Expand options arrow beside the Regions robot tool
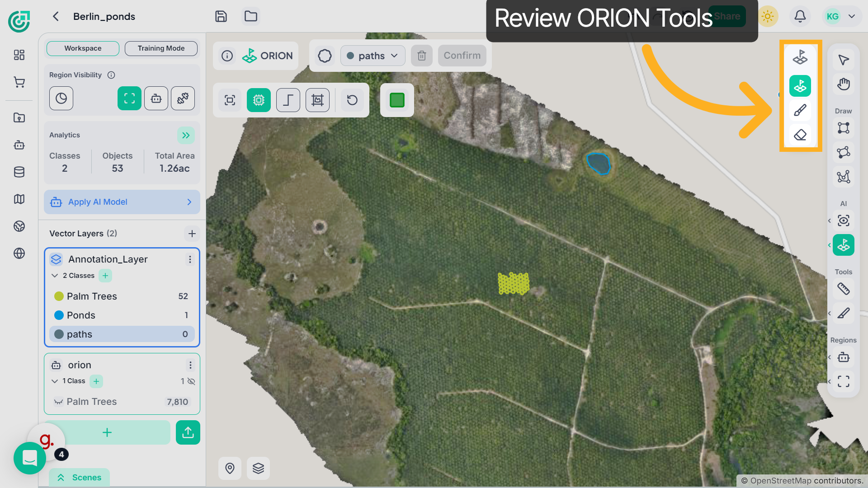Viewport: 868px width, 488px height. click(829, 358)
